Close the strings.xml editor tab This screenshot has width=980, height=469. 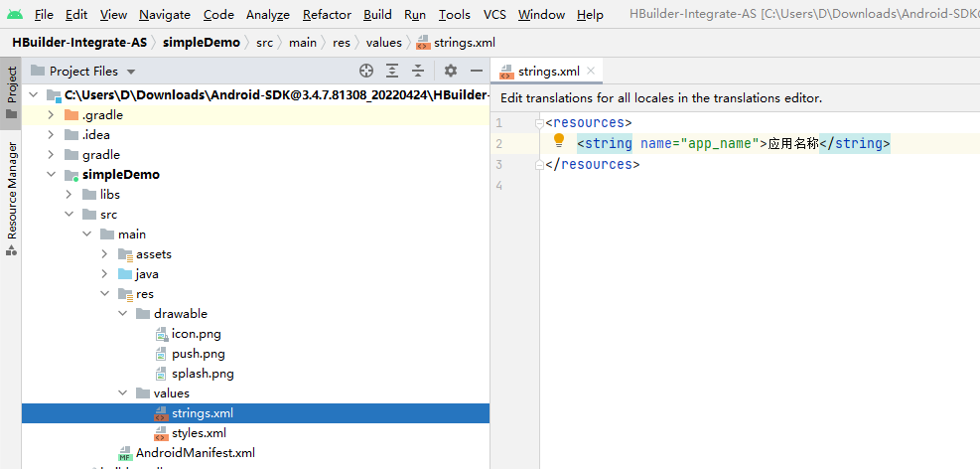[592, 71]
